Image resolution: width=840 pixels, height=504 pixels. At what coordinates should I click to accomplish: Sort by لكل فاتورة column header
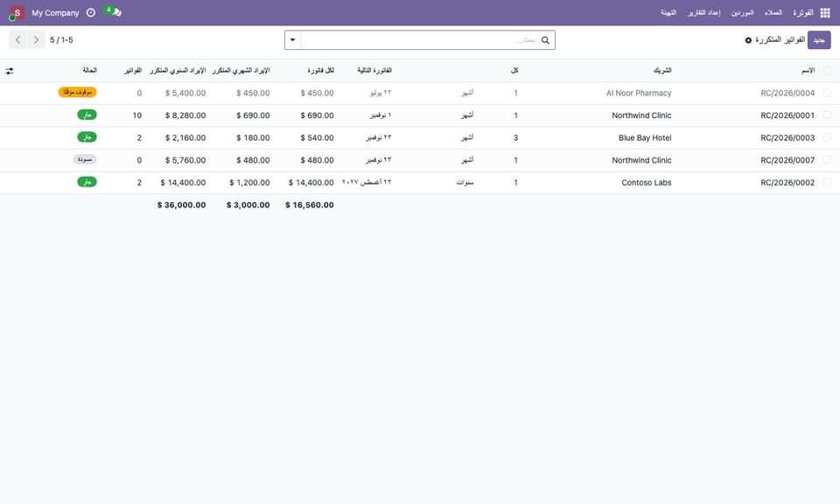point(320,71)
